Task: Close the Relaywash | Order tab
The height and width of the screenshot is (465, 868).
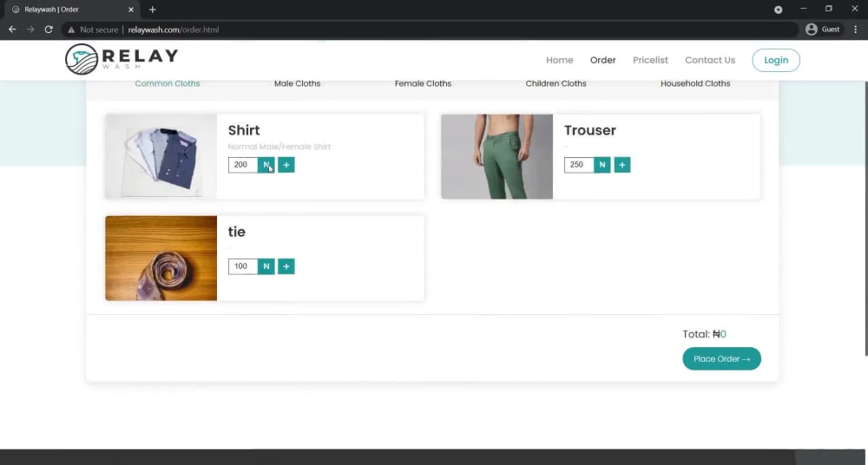Action: point(131,10)
